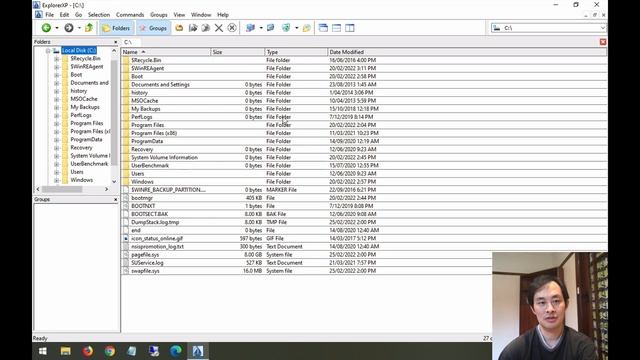Select the C:\ tab
This screenshot has width=640, height=360.
point(130,42)
